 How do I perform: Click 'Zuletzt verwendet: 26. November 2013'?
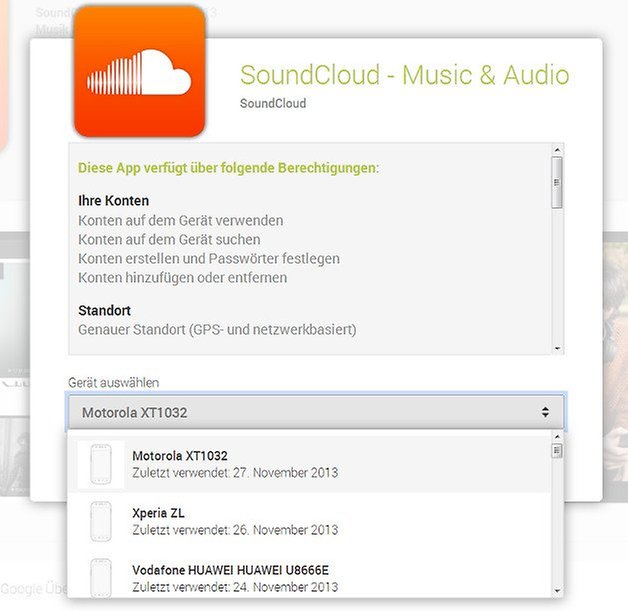tap(235, 530)
